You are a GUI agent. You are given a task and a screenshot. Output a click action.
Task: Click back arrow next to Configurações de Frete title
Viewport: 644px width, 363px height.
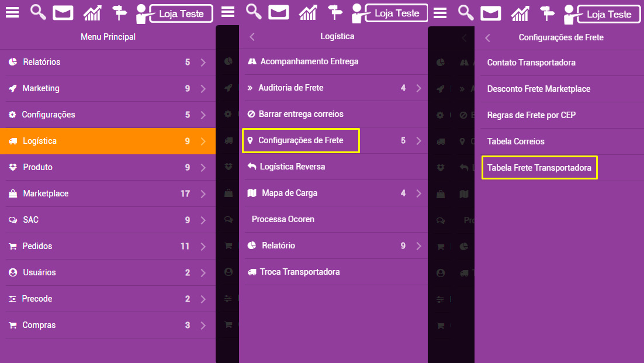pos(487,38)
